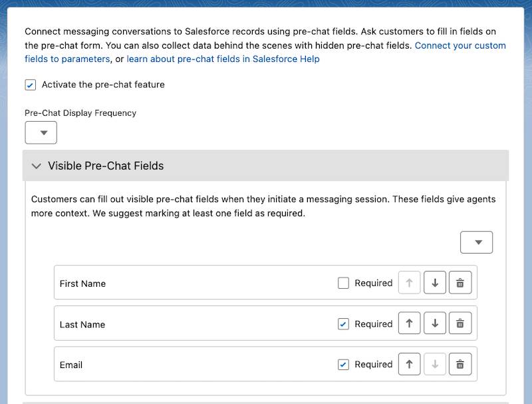Open learn about pre-chat fields help link
Viewport: 532px width, 404px height.
pyautogui.click(x=223, y=59)
